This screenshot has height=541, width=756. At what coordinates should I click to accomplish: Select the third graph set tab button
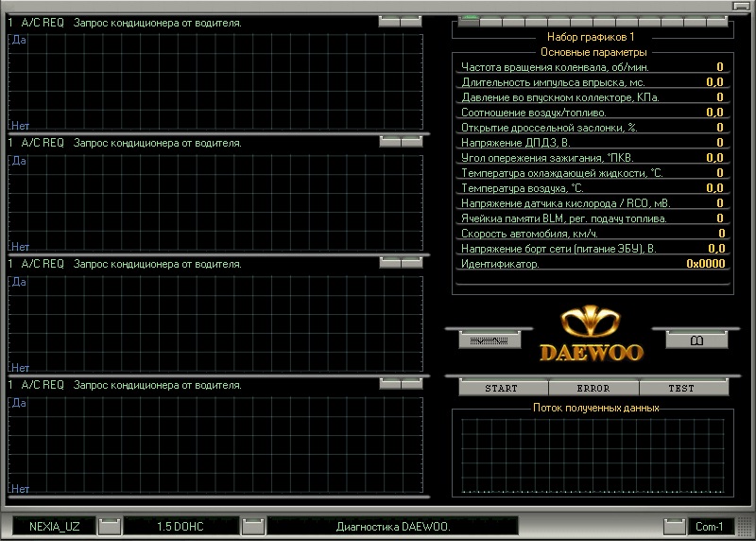[x=514, y=21]
